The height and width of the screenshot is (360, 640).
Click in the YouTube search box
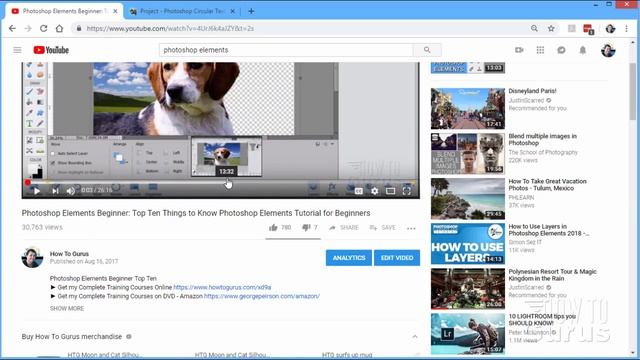pos(286,50)
